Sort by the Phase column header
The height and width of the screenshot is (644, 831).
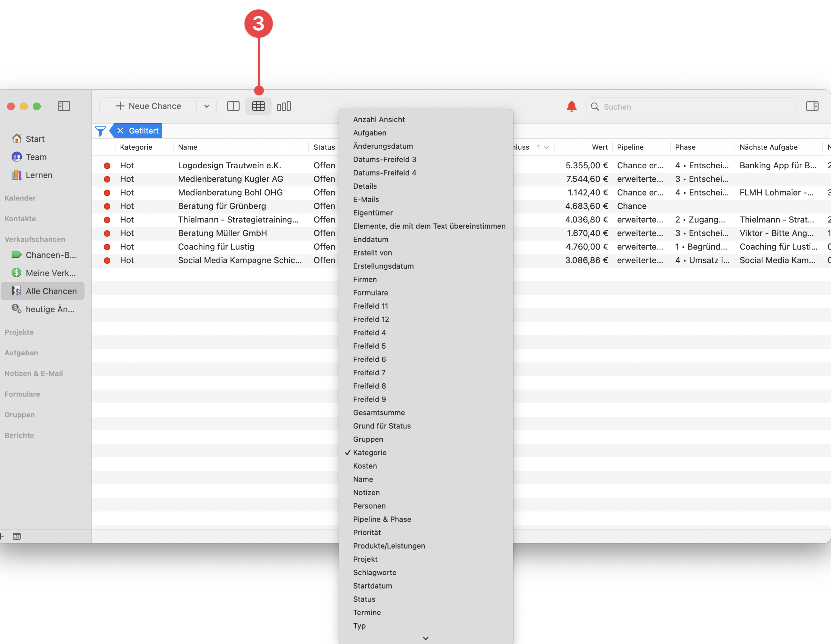[x=702, y=147]
